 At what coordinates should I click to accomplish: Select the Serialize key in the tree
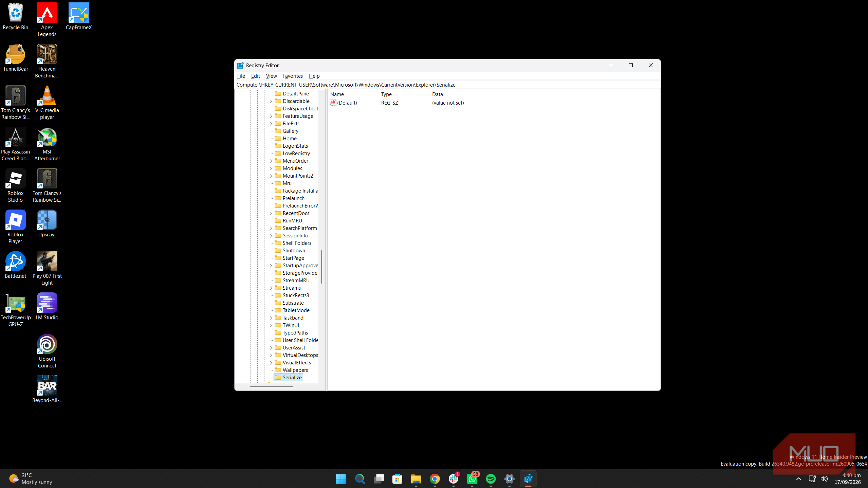tap(288, 378)
